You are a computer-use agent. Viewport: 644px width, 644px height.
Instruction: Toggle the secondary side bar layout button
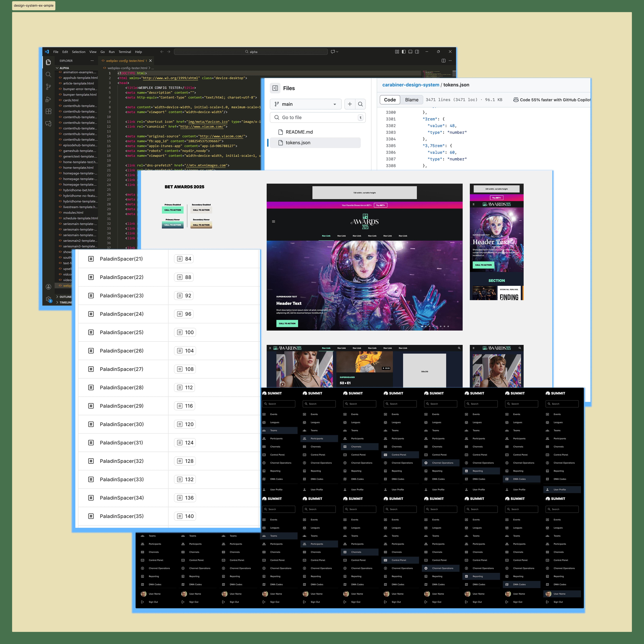coord(417,52)
